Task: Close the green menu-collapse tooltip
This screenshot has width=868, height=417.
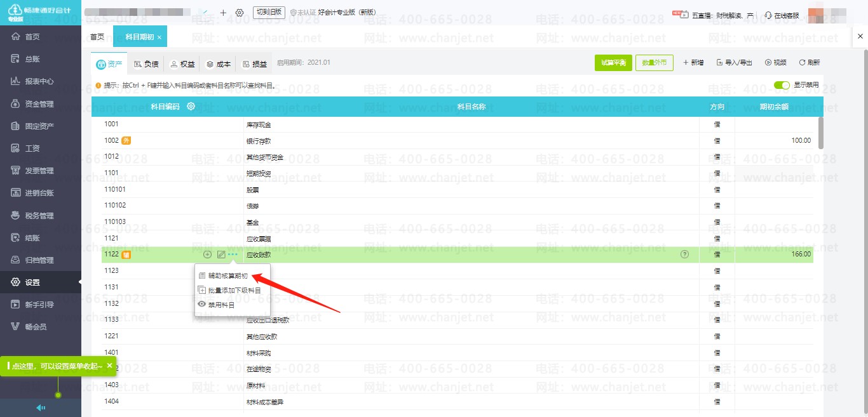Action: pyautogui.click(x=109, y=366)
